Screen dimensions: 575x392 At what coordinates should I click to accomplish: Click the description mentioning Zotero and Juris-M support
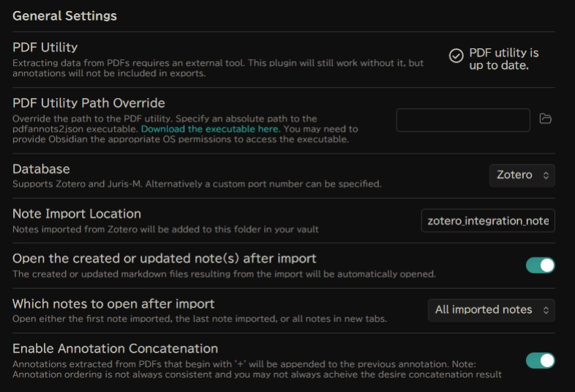(x=196, y=184)
